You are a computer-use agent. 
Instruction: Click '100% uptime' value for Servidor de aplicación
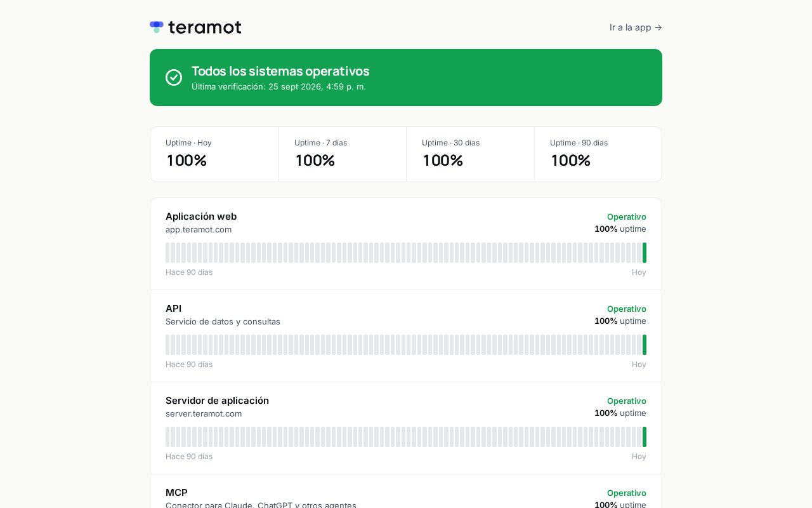click(620, 413)
